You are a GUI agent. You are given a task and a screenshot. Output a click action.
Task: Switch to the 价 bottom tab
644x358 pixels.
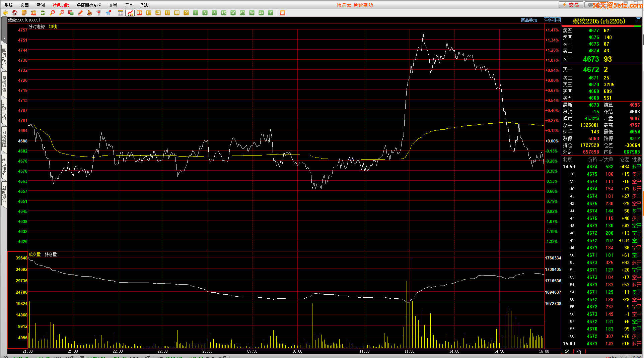tap(579, 351)
